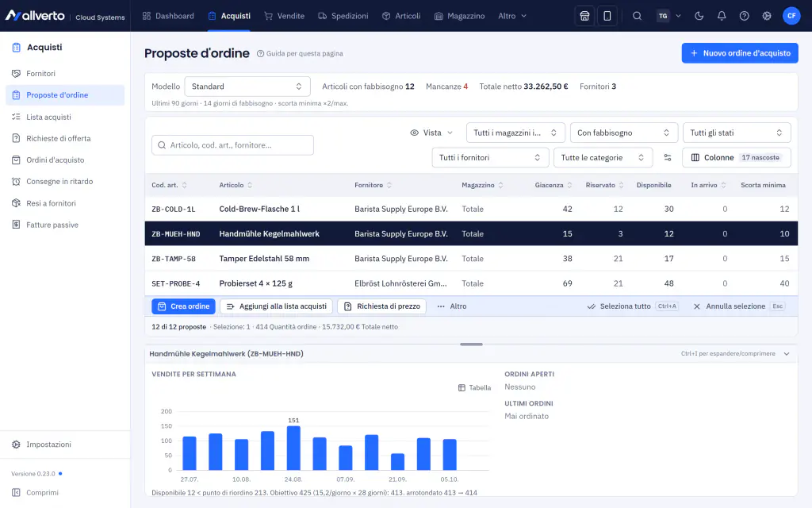
Task: Collapse the Handmühle Kegelmahlwerk detail panel
Action: point(787,354)
